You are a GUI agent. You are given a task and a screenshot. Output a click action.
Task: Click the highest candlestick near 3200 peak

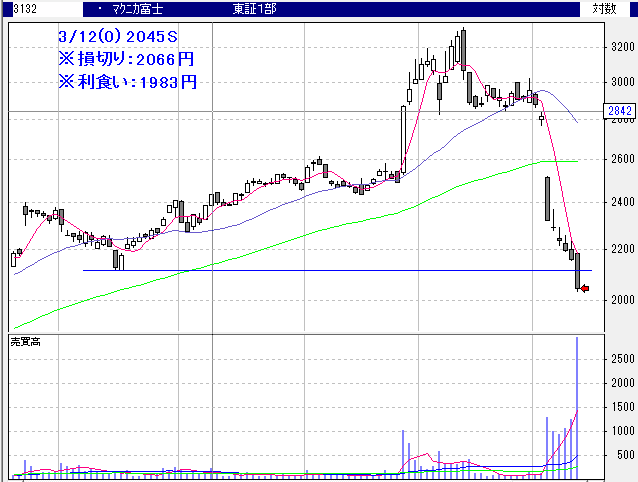(x=462, y=48)
